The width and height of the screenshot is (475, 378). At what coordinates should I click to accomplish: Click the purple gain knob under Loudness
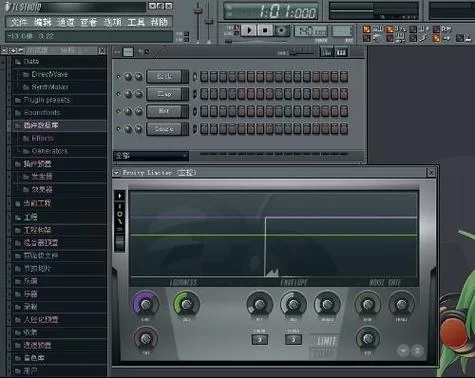point(146,304)
